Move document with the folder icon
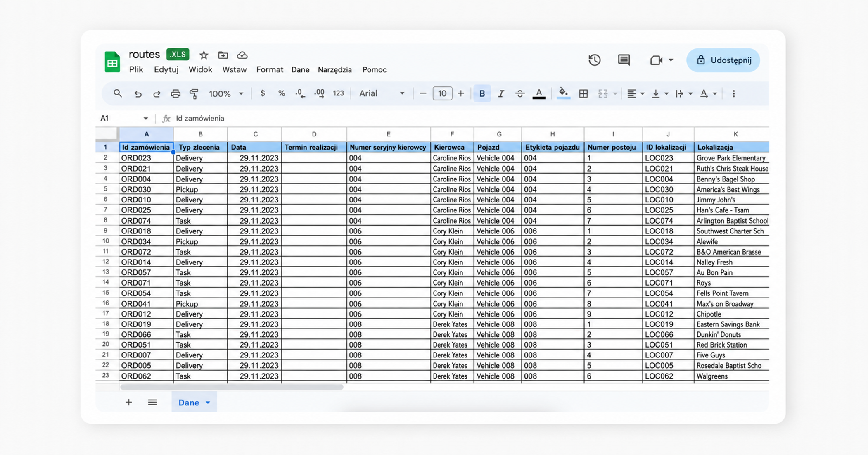 [223, 55]
